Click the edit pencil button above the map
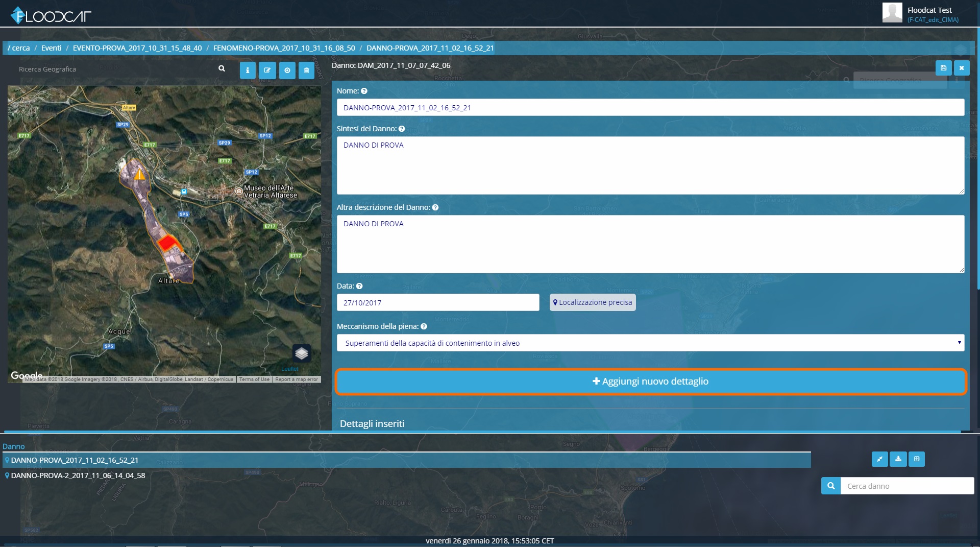The width and height of the screenshot is (980, 547). click(267, 70)
